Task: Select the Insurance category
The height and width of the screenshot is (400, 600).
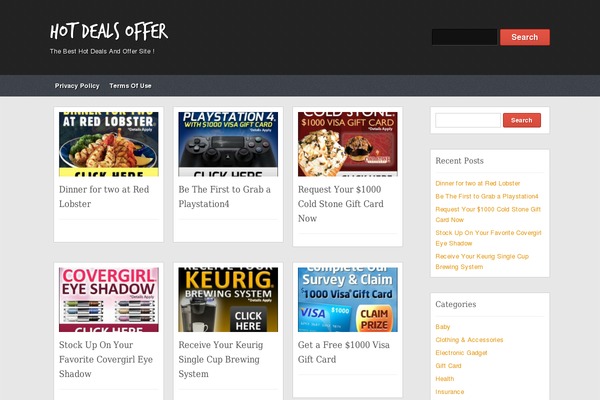Action: coord(450,392)
